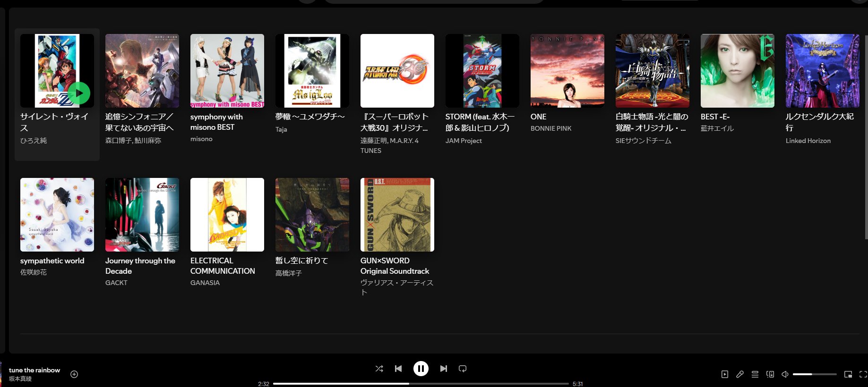The image size is (868, 387).
Task: Click the Journey through the Decade title
Action: pos(140,266)
